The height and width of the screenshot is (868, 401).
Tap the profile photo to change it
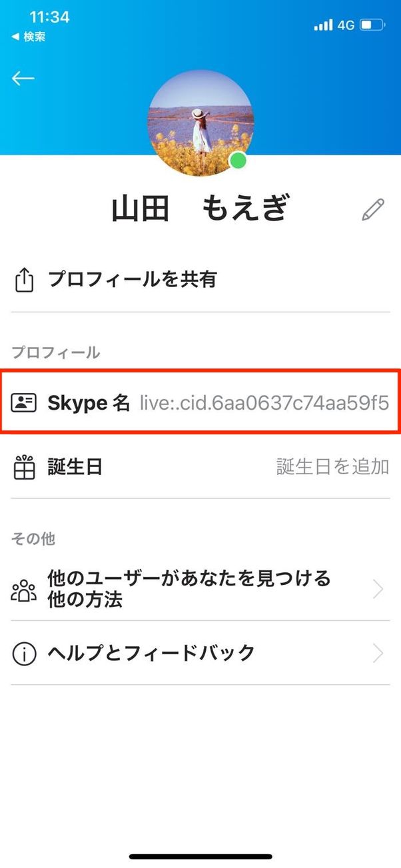200,117
